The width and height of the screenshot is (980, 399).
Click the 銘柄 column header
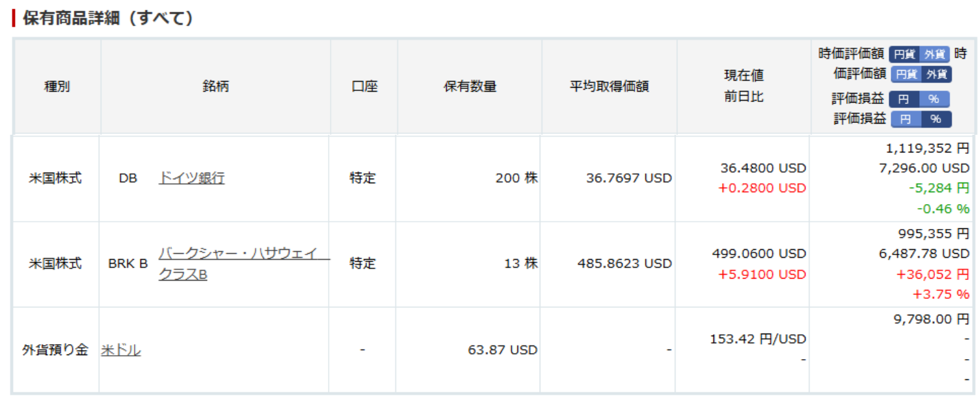[x=216, y=86]
